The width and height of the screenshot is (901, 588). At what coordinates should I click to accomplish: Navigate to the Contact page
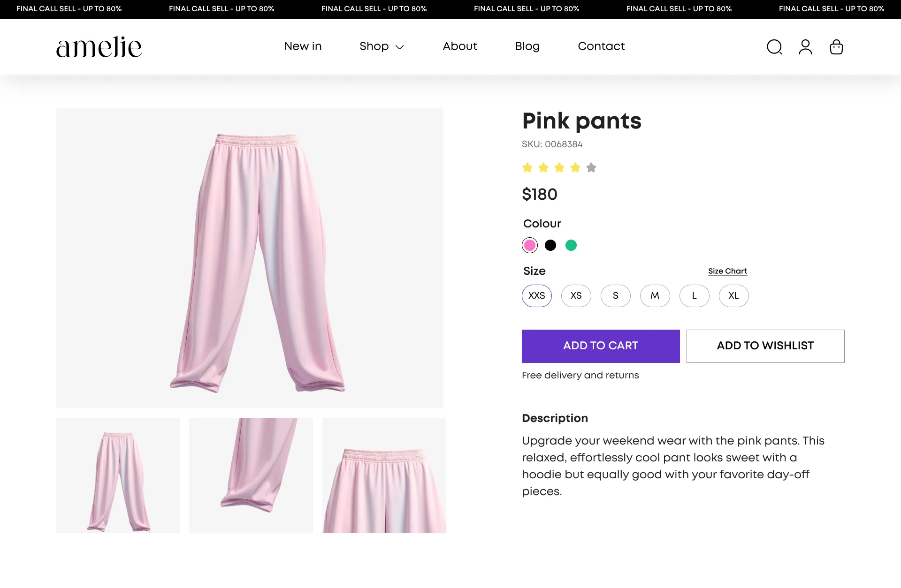[x=601, y=46]
